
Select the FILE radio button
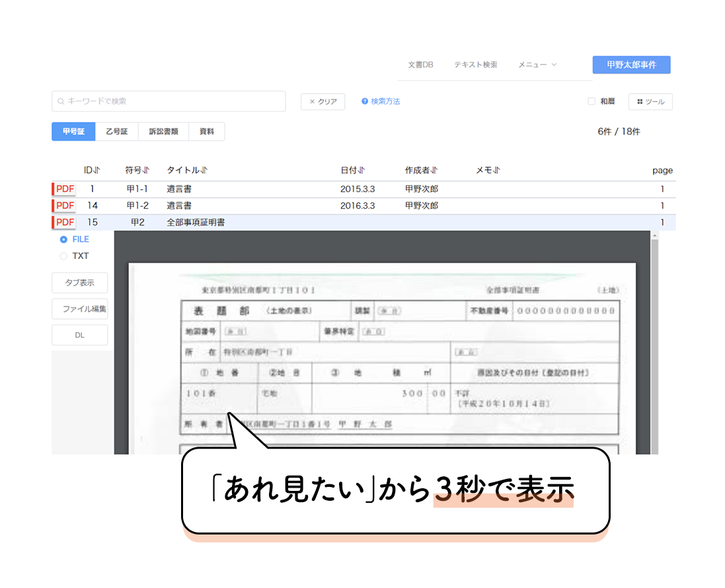click(x=64, y=239)
